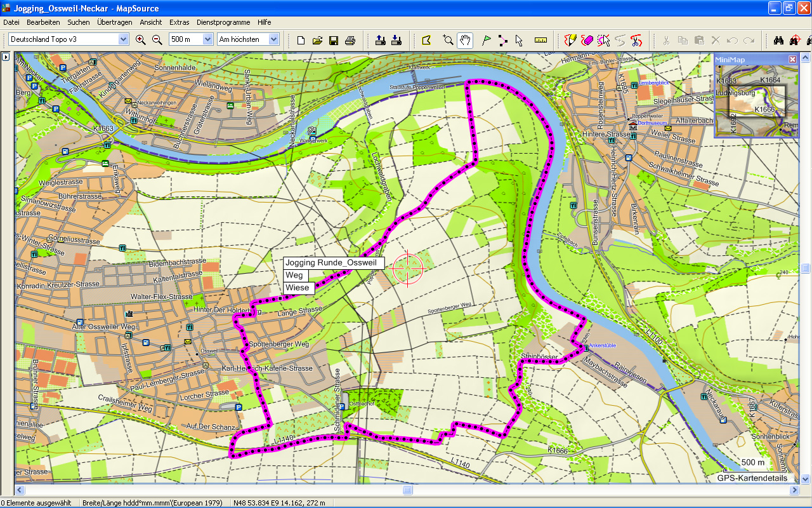Viewport: 812px width, 508px height.
Task: Select the Track divide scissors tool
Action: point(636,40)
